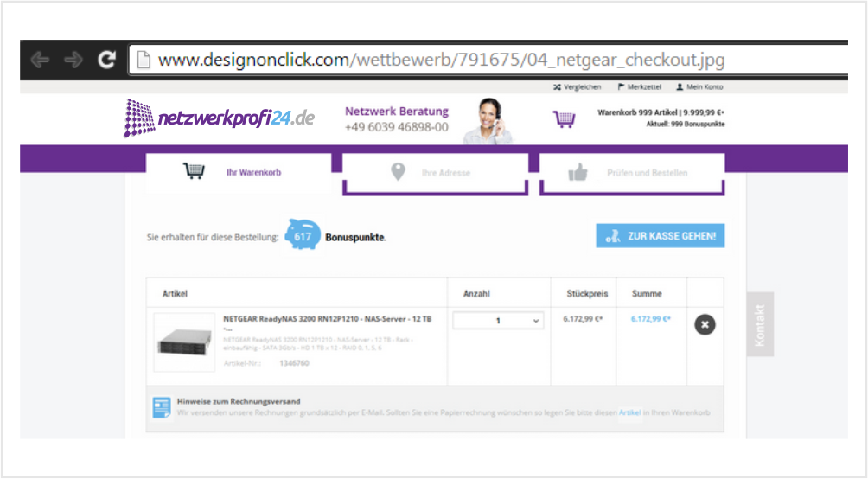Open NETGEAR ReadyNAS 3200 product title
This screenshot has height=479, width=868.
click(x=327, y=319)
